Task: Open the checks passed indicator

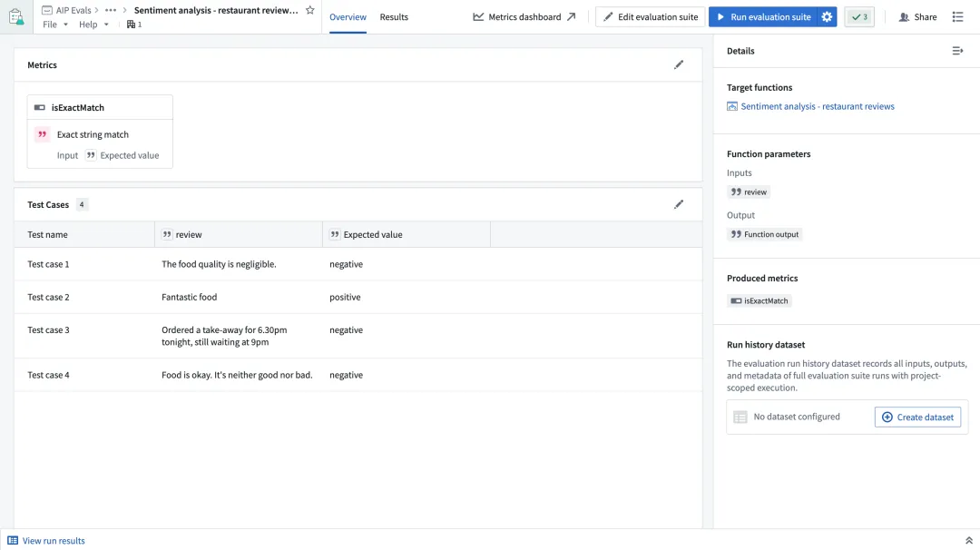Action: (x=859, y=17)
